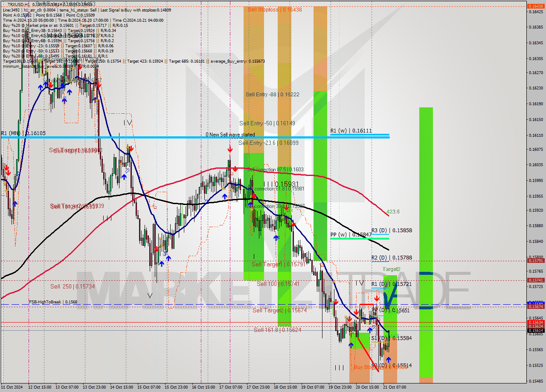
Task: Click the 0.16385 price scale value
Action: 535,27
